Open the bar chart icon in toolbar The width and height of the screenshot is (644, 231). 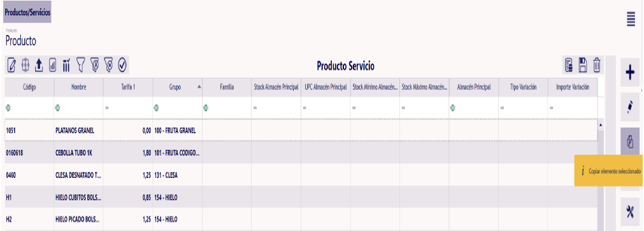(53, 65)
